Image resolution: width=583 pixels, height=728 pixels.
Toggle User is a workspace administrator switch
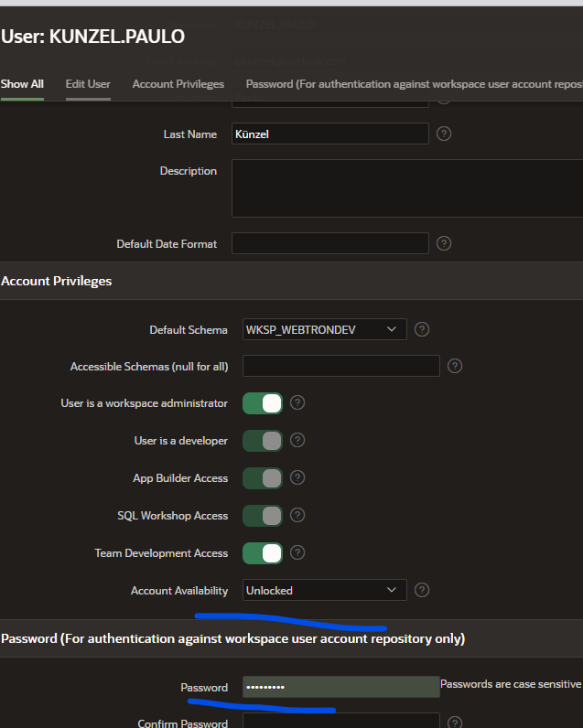(262, 402)
